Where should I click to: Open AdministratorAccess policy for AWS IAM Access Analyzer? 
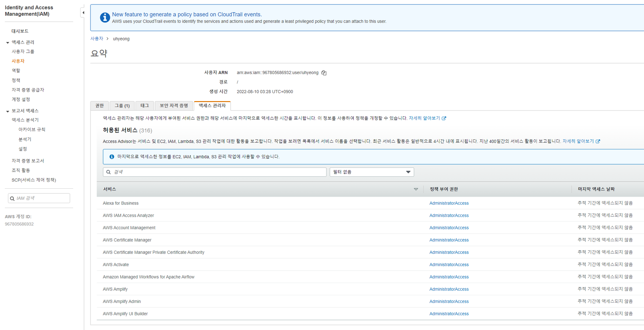(449, 215)
